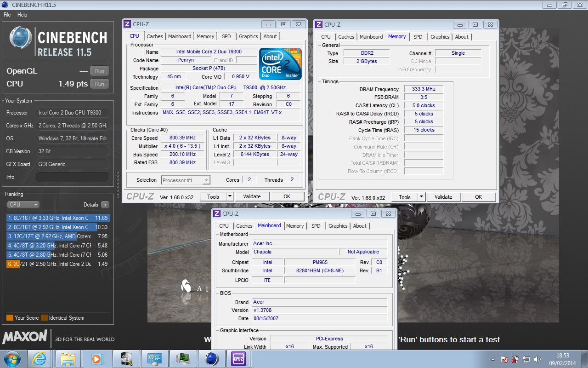Screen dimensions: 588x368
Task: Click the Chapala motherboard model field
Action: click(x=295, y=252)
